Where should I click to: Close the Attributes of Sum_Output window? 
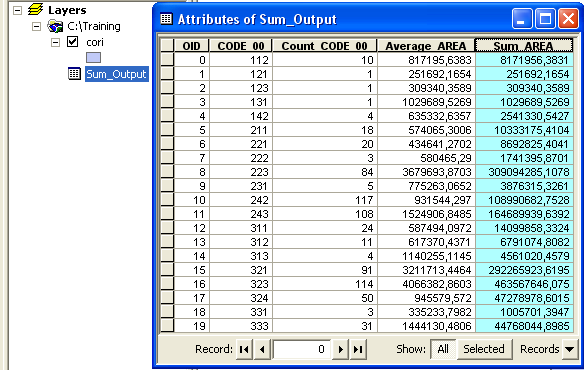click(x=568, y=19)
